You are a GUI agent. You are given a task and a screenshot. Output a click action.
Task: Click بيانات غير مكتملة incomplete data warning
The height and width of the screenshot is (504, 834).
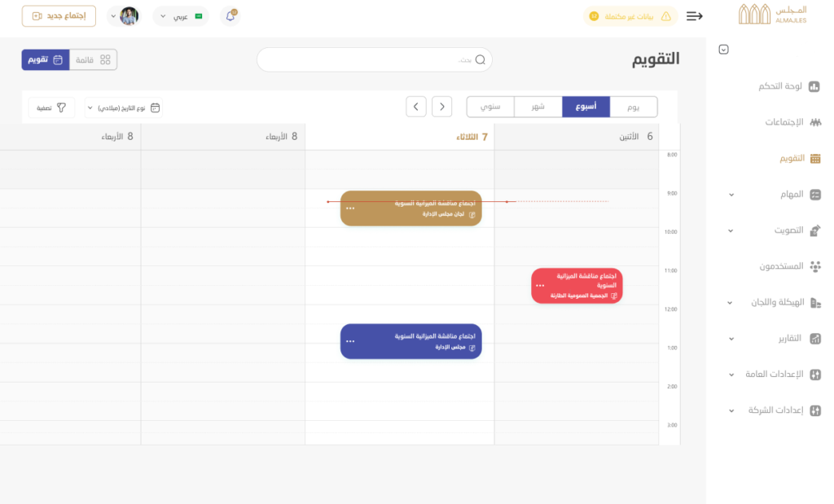pyautogui.click(x=630, y=16)
